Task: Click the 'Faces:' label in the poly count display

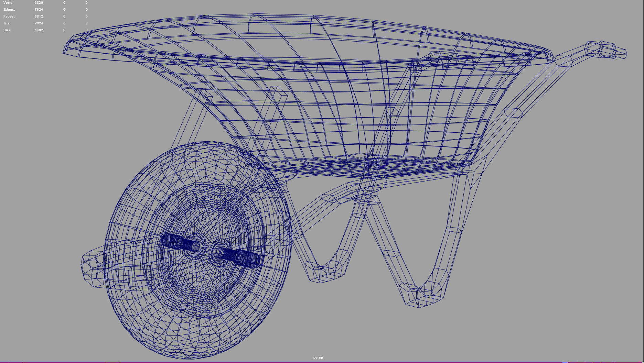Action: coord(9,16)
